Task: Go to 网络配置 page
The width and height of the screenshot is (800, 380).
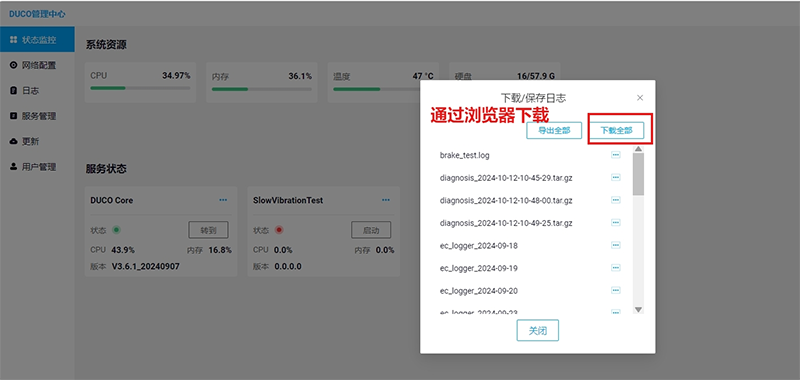Action: coord(37,65)
